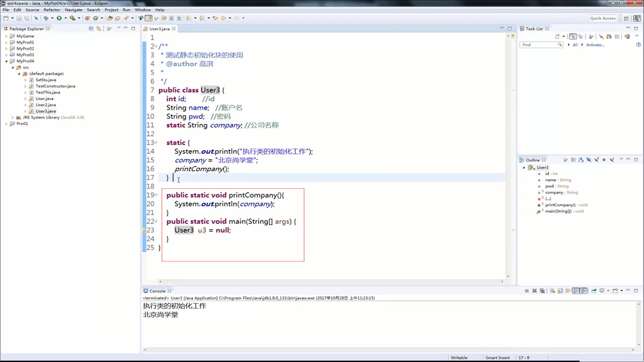The image size is (644, 362).
Task: Click the Activate... link in Task List
Action: [x=595, y=45]
